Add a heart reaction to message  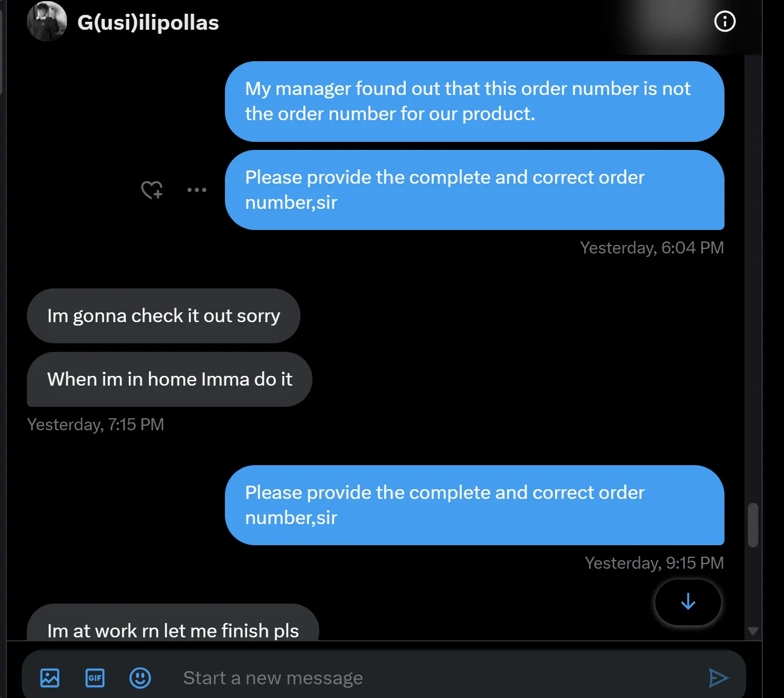click(152, 190)
